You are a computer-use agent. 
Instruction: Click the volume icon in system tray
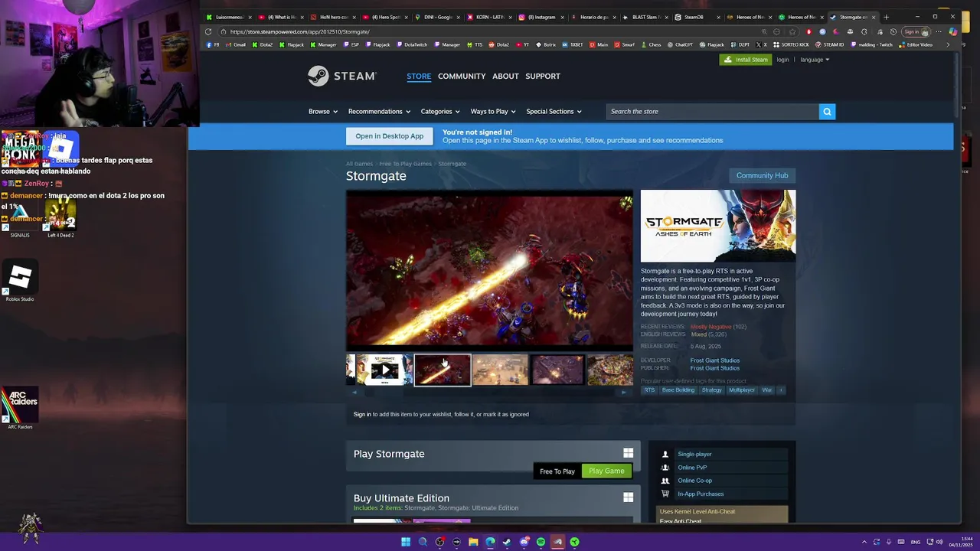[940, 542]
